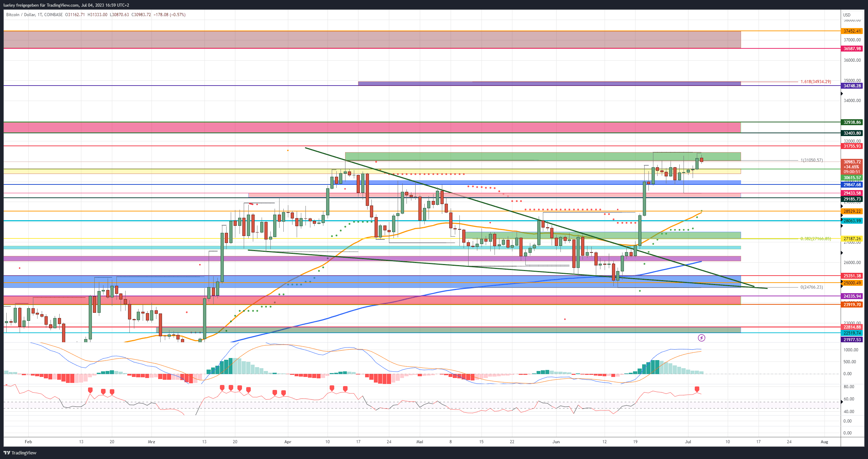Click the latest red RSI overbought marker in July
Screen dimensions: 868x459
point(697,389)
